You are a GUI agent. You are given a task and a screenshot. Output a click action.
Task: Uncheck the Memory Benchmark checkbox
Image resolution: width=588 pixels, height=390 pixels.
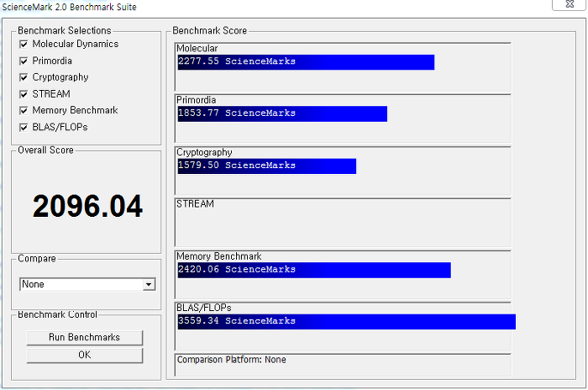24,110
